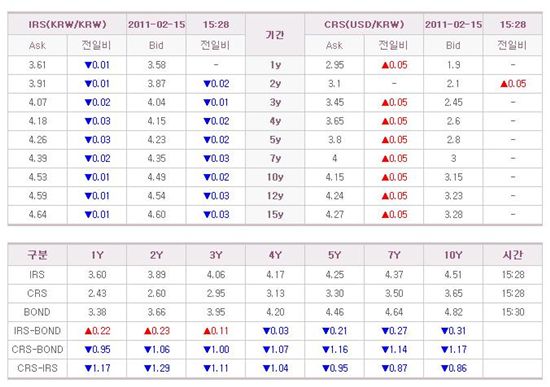Click the IRS-BOND row label
The width and height of the screenshot is (550, 387).
37,331
